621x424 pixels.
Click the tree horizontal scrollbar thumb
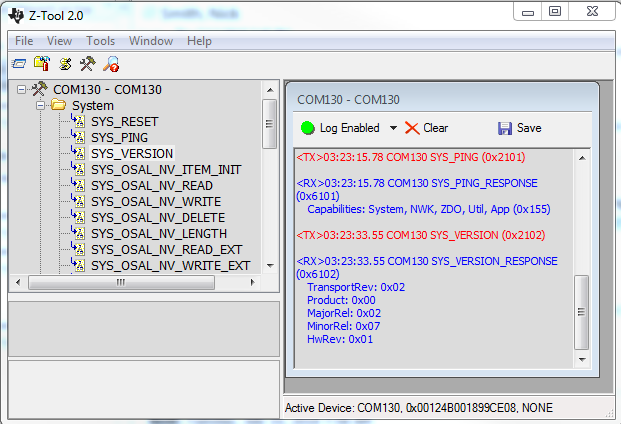click(122, 282)
